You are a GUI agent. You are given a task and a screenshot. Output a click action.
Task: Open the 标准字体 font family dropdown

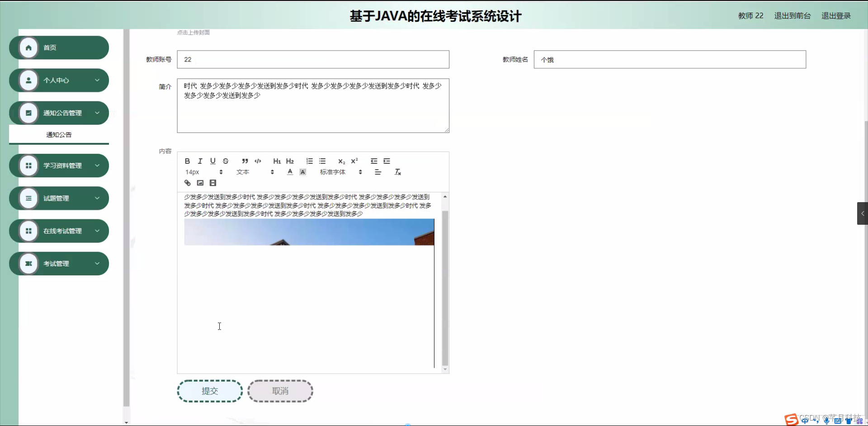click(340, 172)
